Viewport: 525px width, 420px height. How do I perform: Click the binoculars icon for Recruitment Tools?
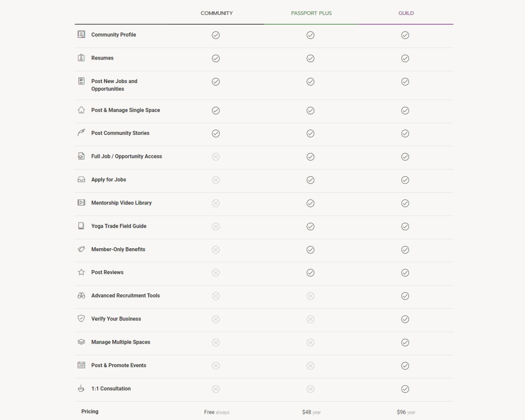[81, 295]
